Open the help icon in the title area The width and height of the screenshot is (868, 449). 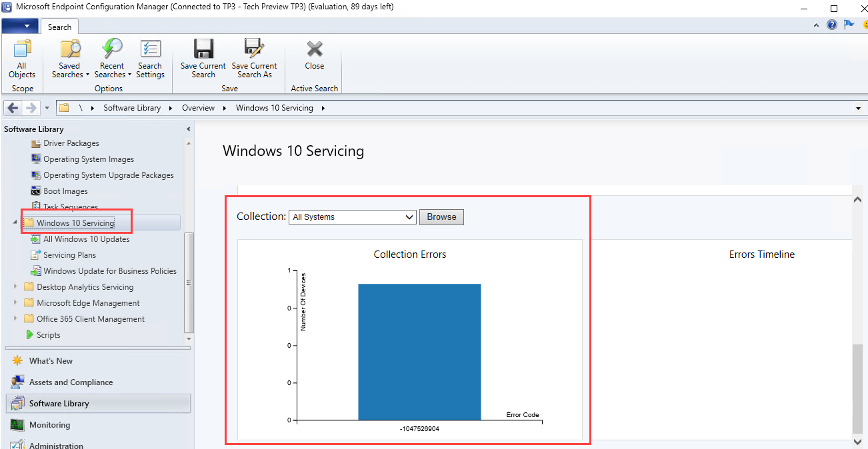click(x=832, y=25)
